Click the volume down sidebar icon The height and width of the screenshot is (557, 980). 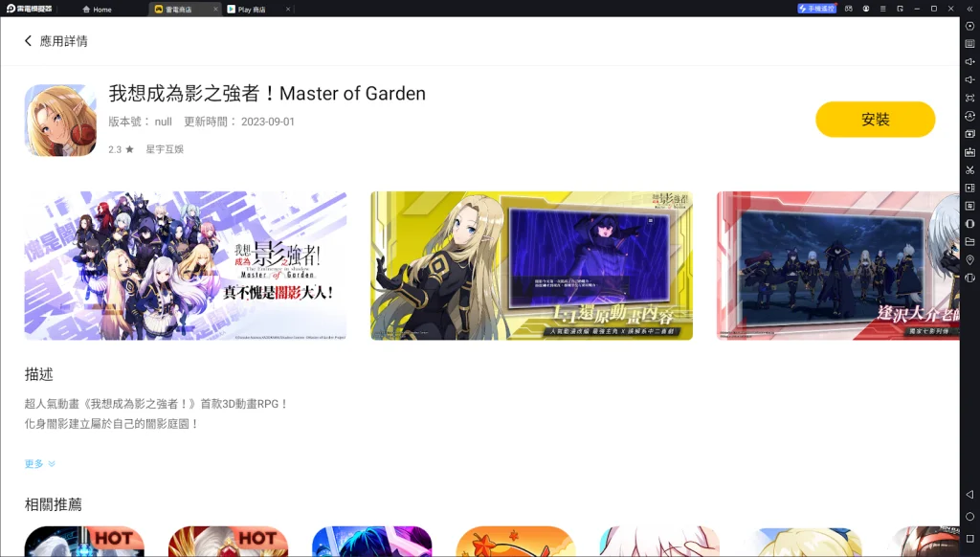coord(969,80)
